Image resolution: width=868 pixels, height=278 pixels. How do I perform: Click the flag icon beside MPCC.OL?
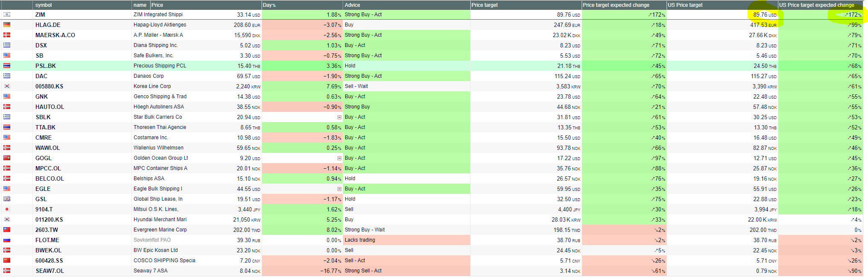6,168
